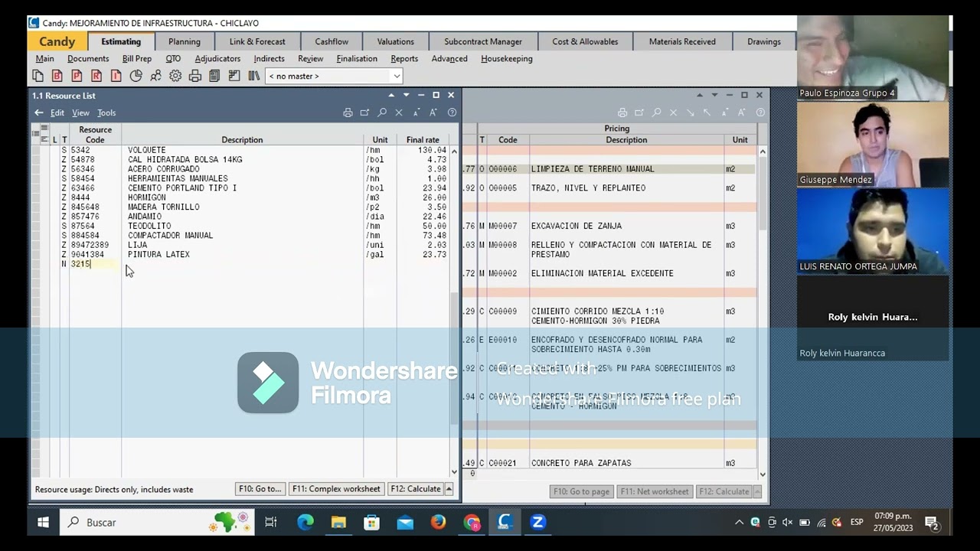
Task: Click printer icon in Pricing window toolbar
Action: [622, 112]
